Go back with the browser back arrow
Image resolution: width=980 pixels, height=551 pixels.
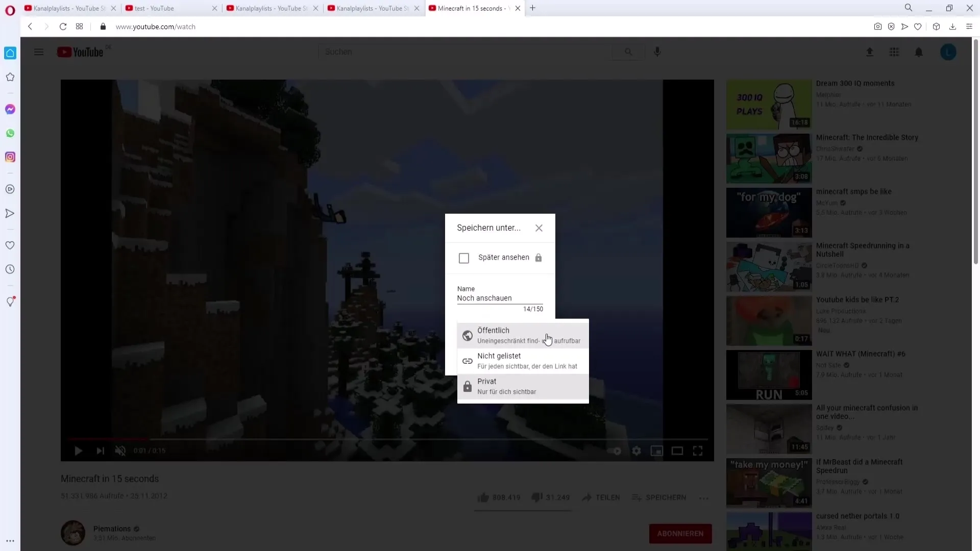[x=30, y=27]
